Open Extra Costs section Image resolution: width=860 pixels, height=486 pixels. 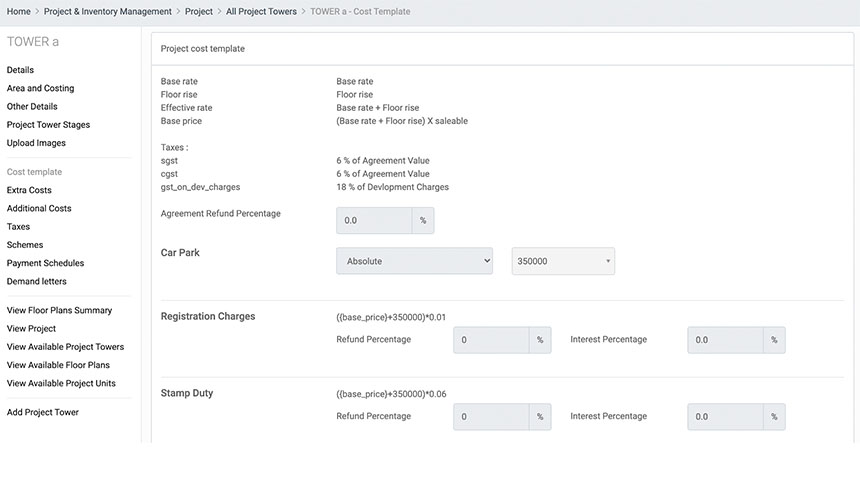(x=29, y=190)
